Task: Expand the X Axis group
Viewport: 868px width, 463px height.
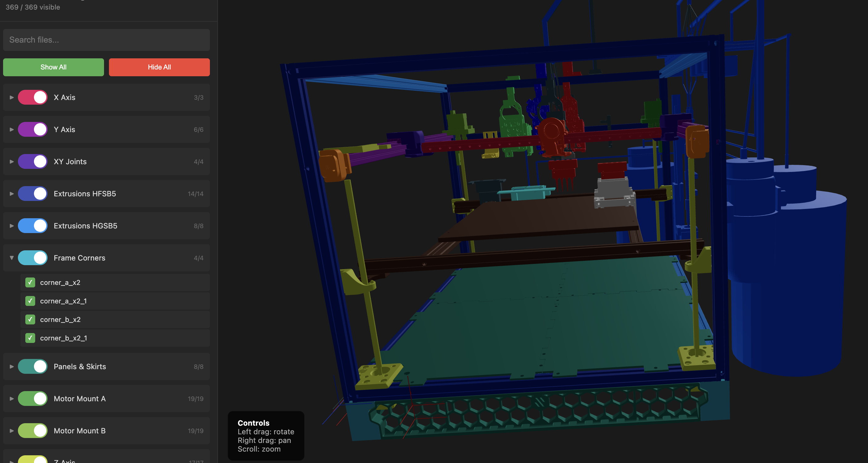Action: pyautogui.click(x=11, y=97)
